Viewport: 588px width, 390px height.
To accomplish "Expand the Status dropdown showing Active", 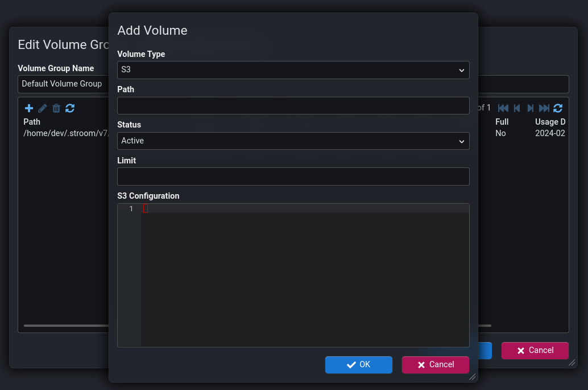I will coord(293,141).
